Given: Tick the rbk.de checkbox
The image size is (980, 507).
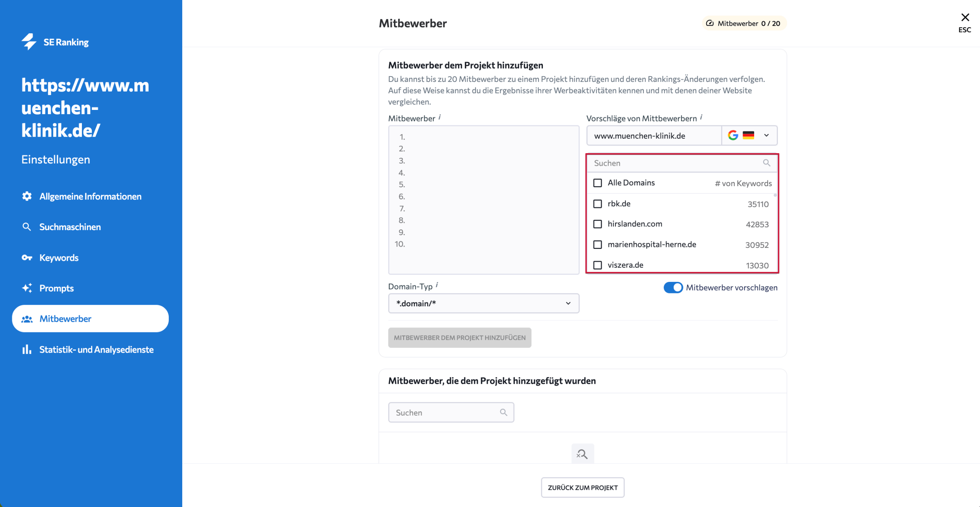Looking at the screenshot, I should tap(598, 204).
